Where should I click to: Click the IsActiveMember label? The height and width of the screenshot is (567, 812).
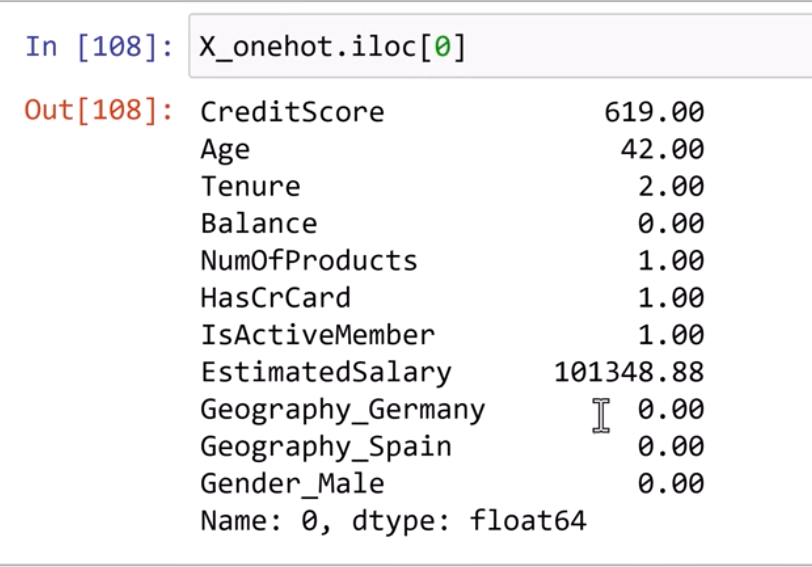coord(317,335)
